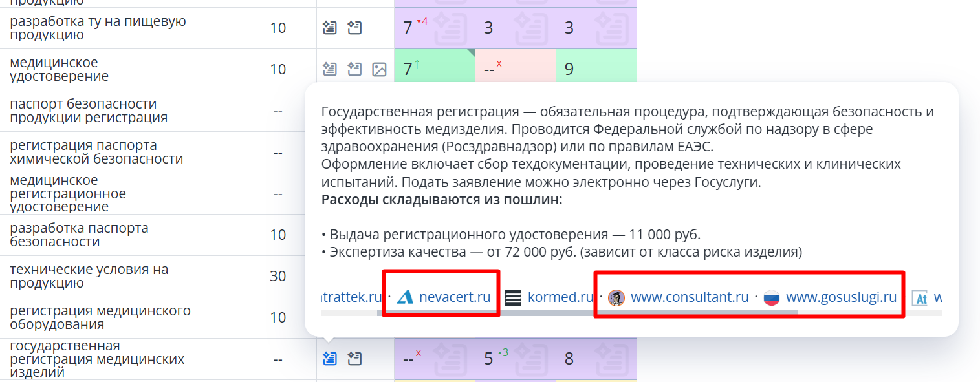Select keyword 'медицинское регистрационное удостоверение'

point(68,193)
